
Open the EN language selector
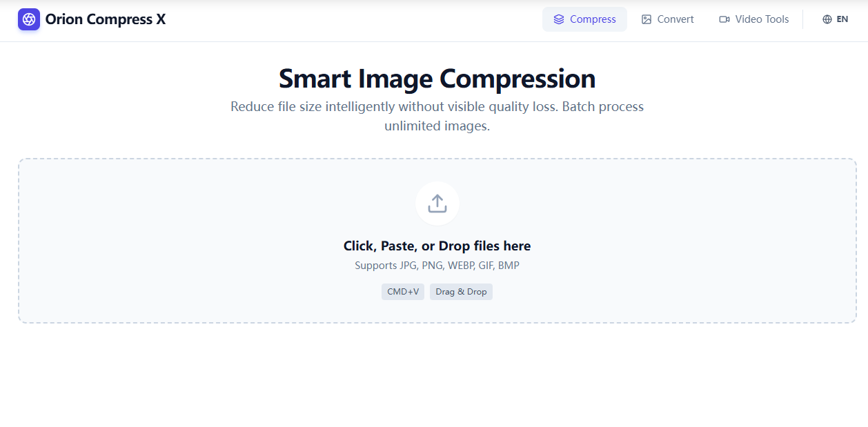tap(836, 19)
